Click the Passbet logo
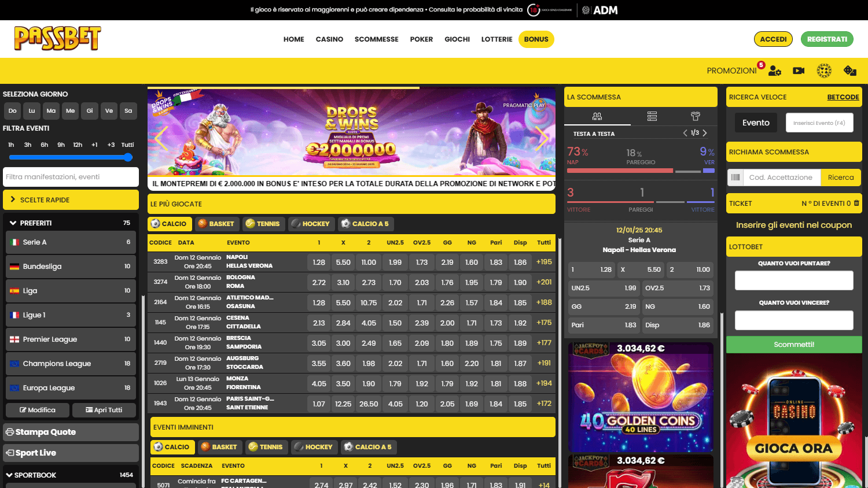The image size is (868, 488). coord(57,38)
